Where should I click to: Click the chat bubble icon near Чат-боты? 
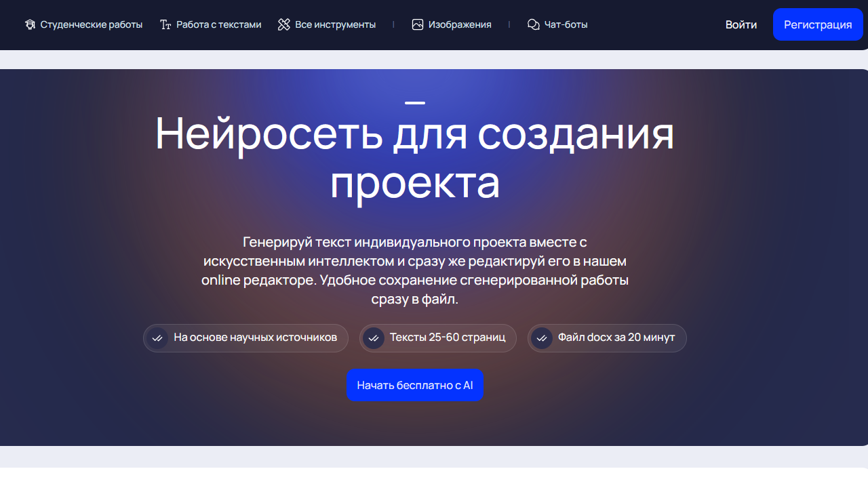click(533, 24)
